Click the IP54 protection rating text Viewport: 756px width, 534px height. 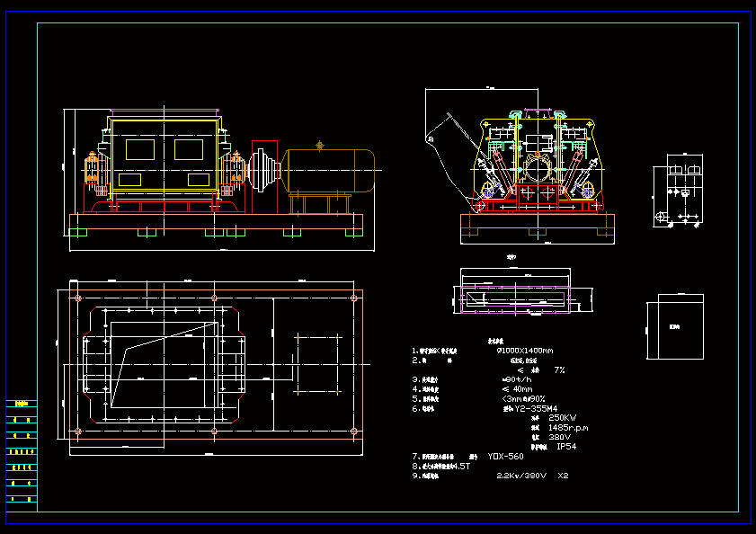coord(566,447)
